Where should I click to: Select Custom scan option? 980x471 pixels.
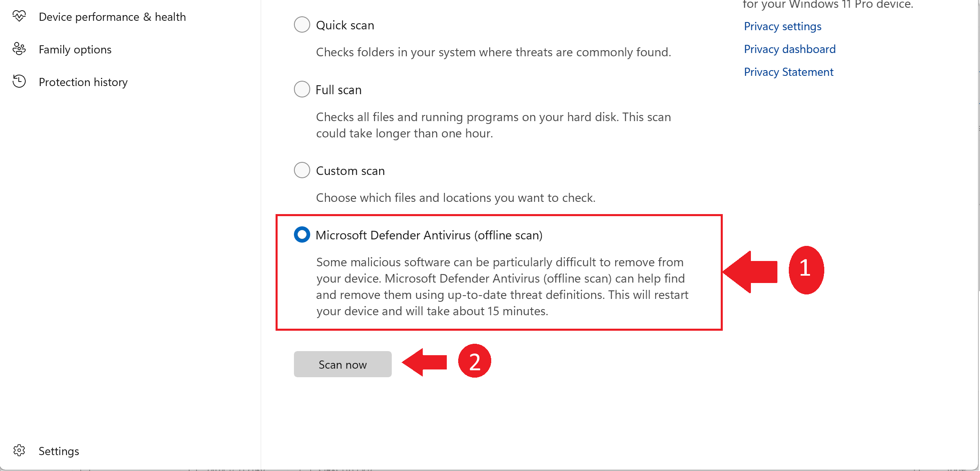302,170
